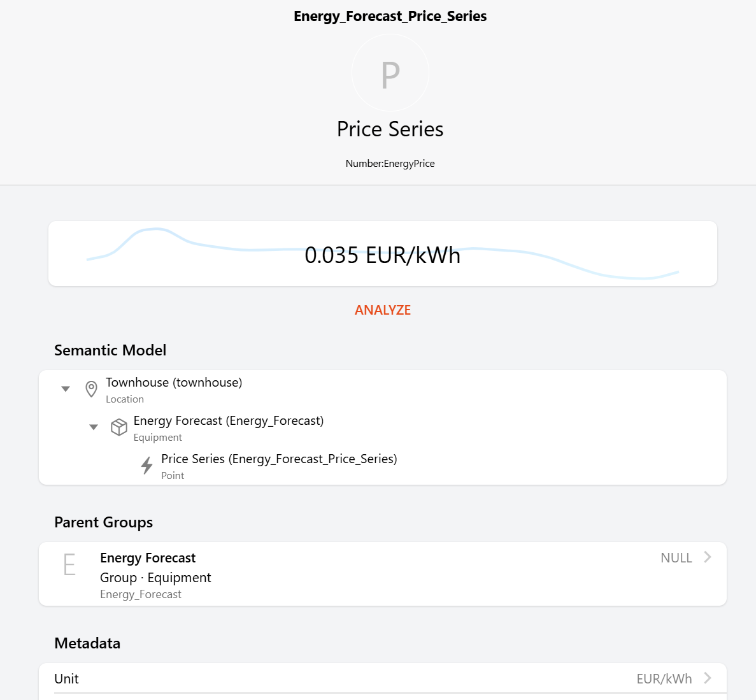Open the 0.035 EUR/kWh trend card
This screenshot has width=756, height=700.
tap(382, 254)
